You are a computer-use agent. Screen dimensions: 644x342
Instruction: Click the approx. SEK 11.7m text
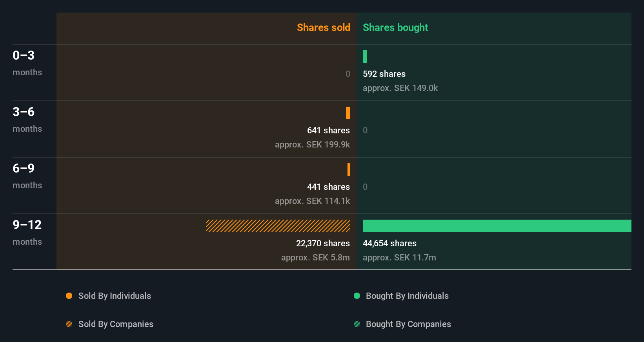click(399, 257)
